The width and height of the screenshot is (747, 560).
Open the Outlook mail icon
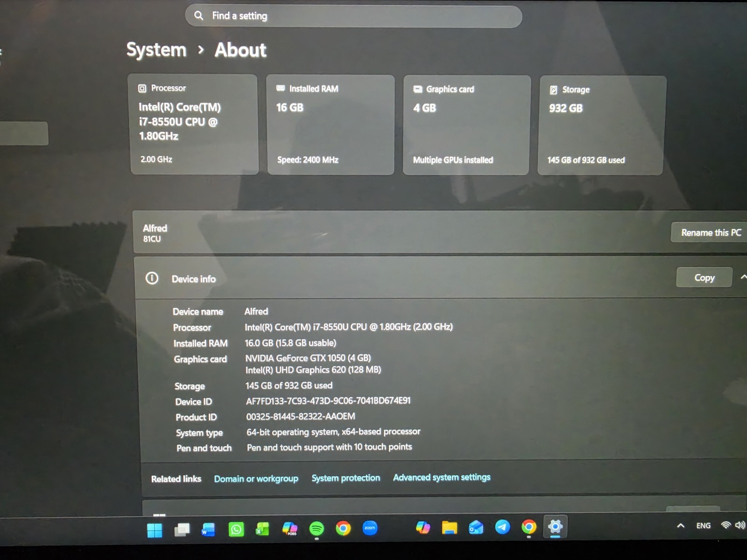(476, 527)
